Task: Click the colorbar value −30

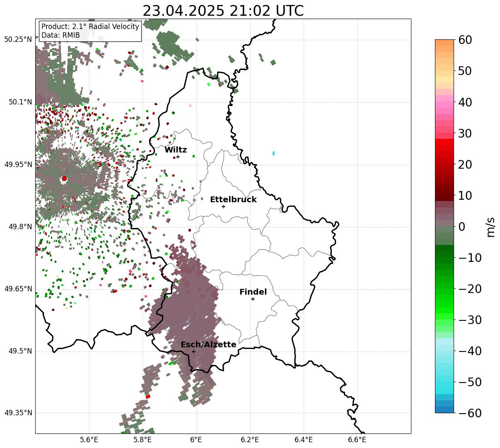Action: 469,320
